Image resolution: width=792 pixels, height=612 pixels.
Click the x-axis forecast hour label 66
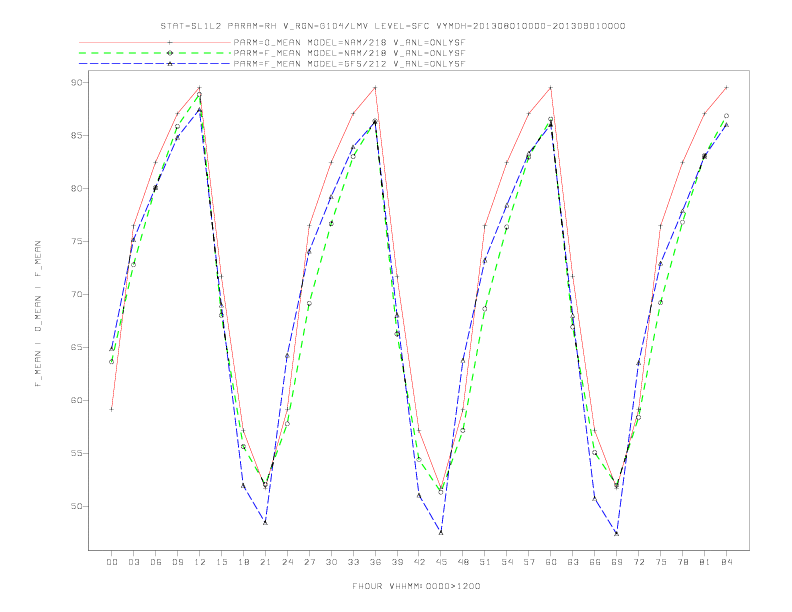595,562
